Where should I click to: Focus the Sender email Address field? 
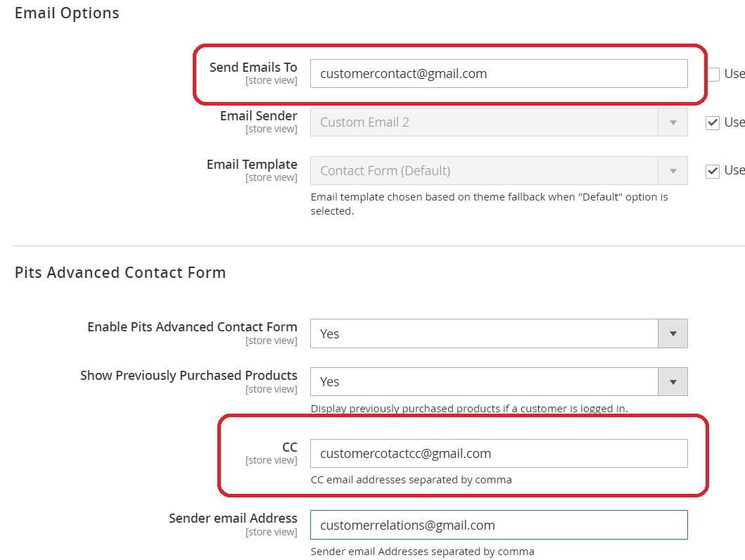(498, 526)
